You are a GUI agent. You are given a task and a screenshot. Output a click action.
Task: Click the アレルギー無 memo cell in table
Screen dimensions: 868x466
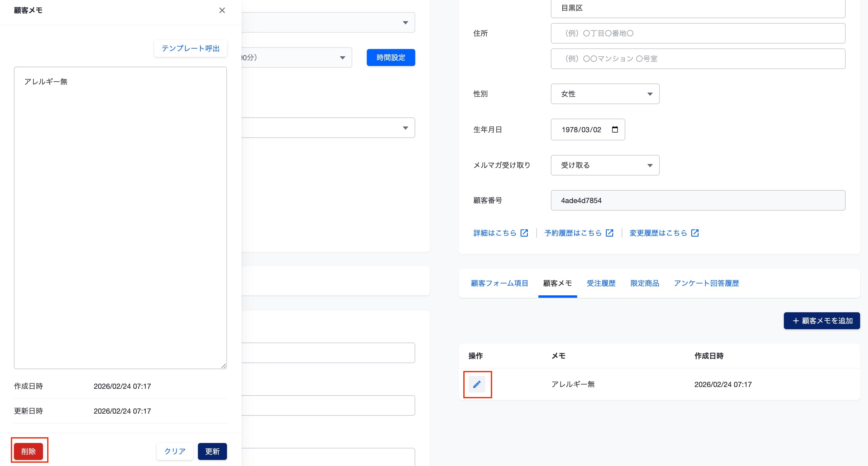click(x=573, y=384)
